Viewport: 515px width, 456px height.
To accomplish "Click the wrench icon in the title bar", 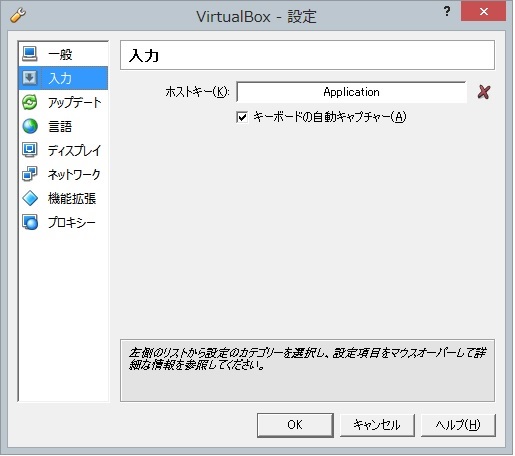I will coord(18,15).
